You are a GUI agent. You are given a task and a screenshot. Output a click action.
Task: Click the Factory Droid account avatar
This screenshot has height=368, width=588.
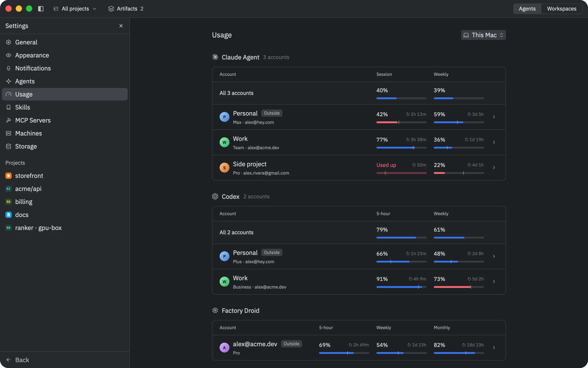coord(224,348)
